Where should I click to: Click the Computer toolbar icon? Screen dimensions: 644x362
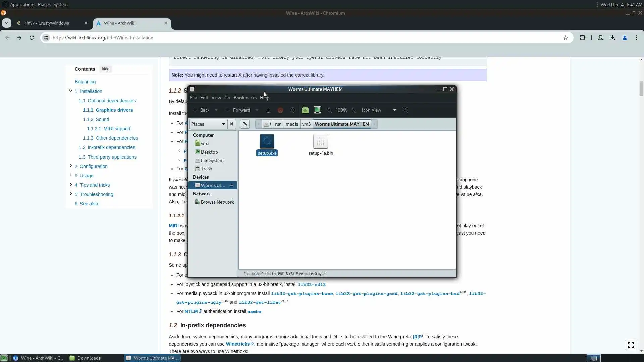(x=317, y=110)
